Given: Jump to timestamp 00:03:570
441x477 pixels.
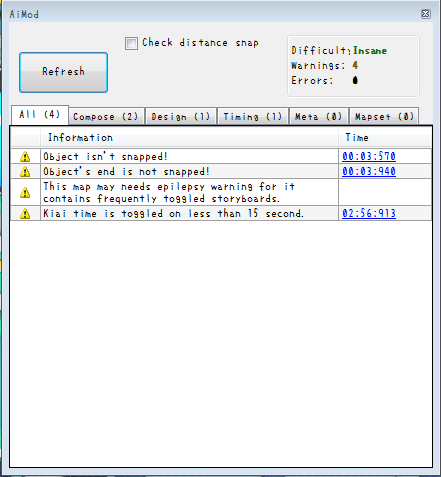Looking at the screenshot, I should (369, 156).
